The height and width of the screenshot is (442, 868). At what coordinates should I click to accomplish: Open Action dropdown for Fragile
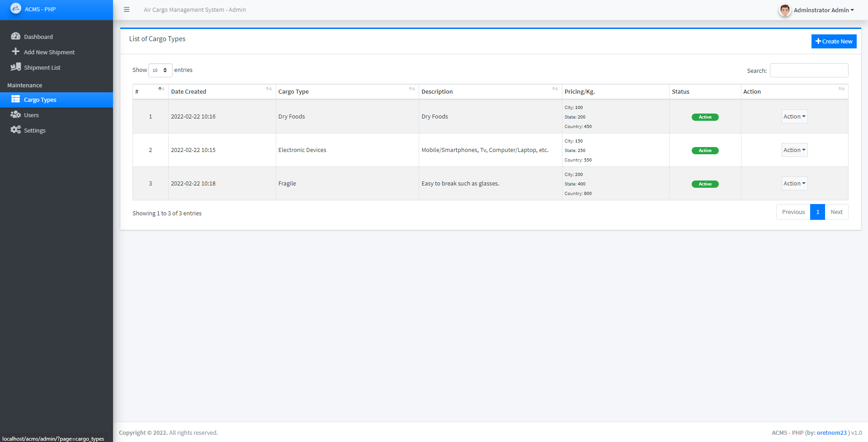click(x=794, y=183)
